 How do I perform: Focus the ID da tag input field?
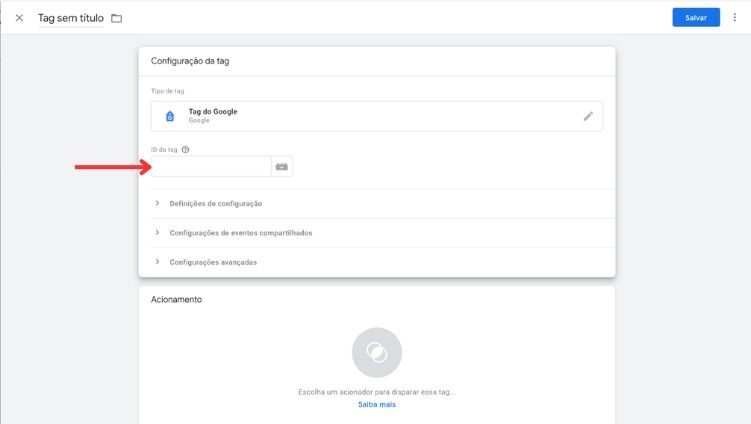click(x=211, y=167)
